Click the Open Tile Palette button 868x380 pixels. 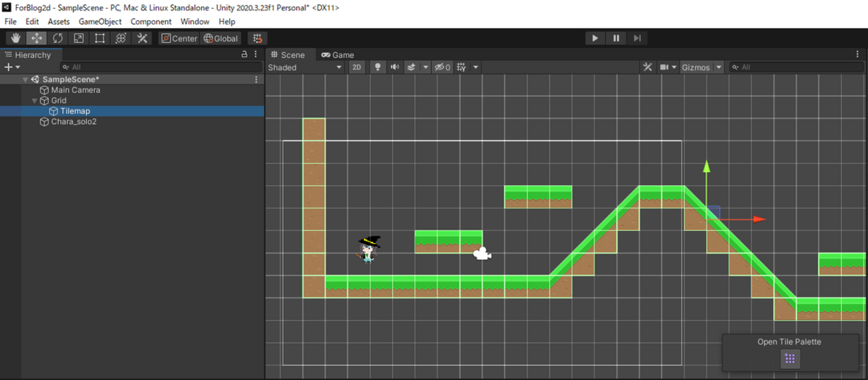pos(790,359)
